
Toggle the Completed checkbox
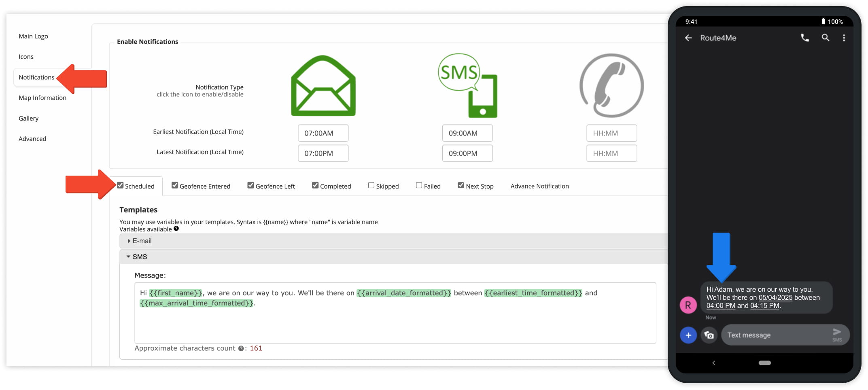(315, 185)
